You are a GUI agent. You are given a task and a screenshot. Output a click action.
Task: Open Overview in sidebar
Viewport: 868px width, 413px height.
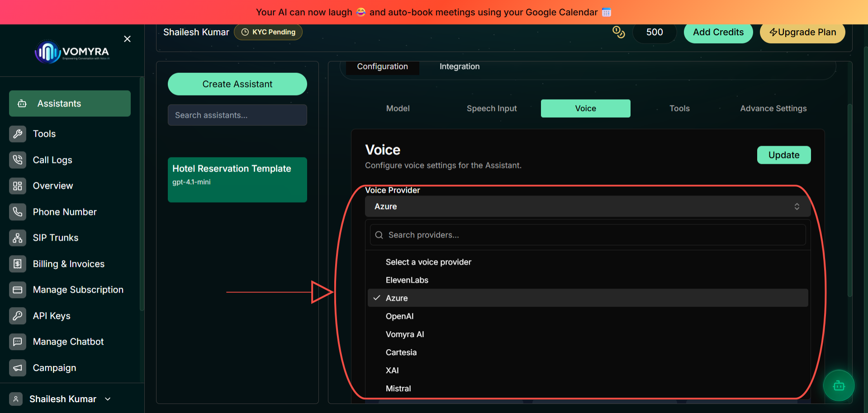coord(53,186)
